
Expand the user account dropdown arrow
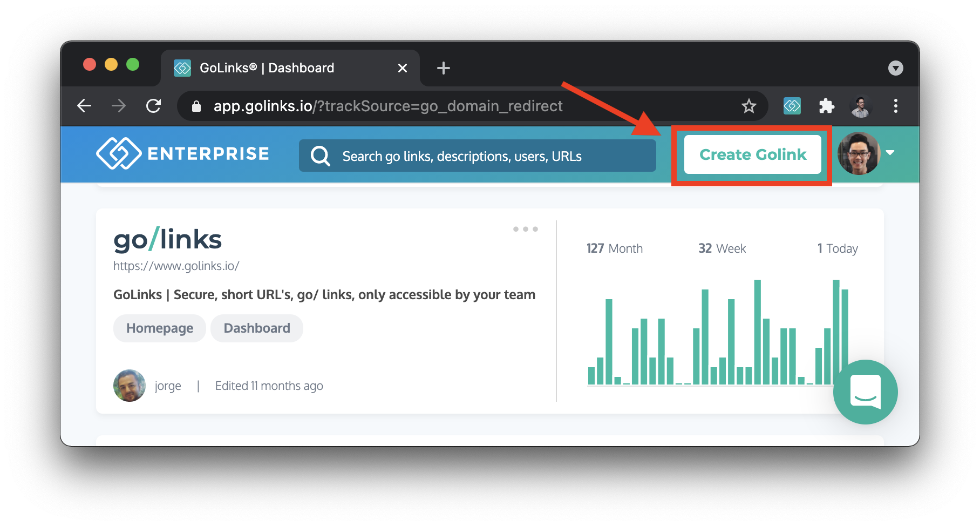(x=890, y=153)
